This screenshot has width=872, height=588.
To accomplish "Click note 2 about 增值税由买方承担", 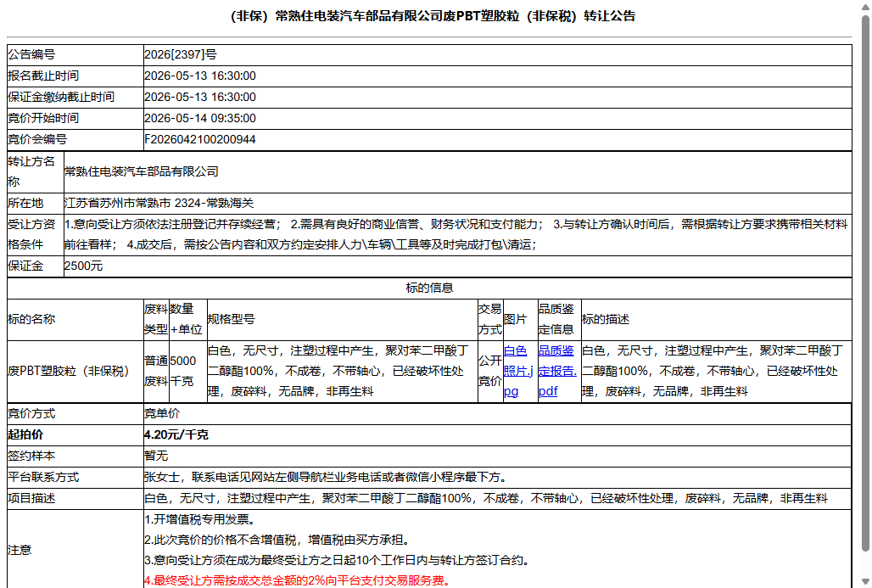I will tap(277, 540).
